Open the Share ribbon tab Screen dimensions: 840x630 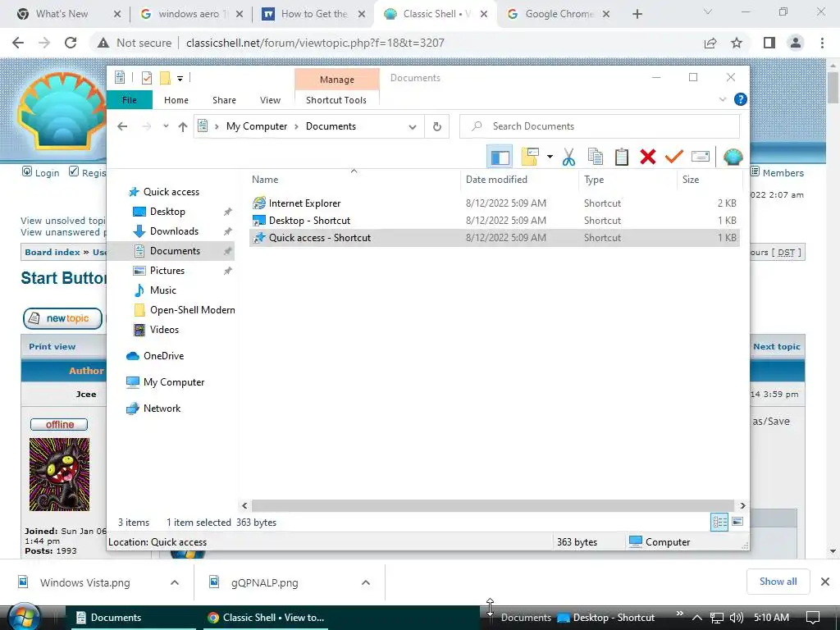point(224,100)
